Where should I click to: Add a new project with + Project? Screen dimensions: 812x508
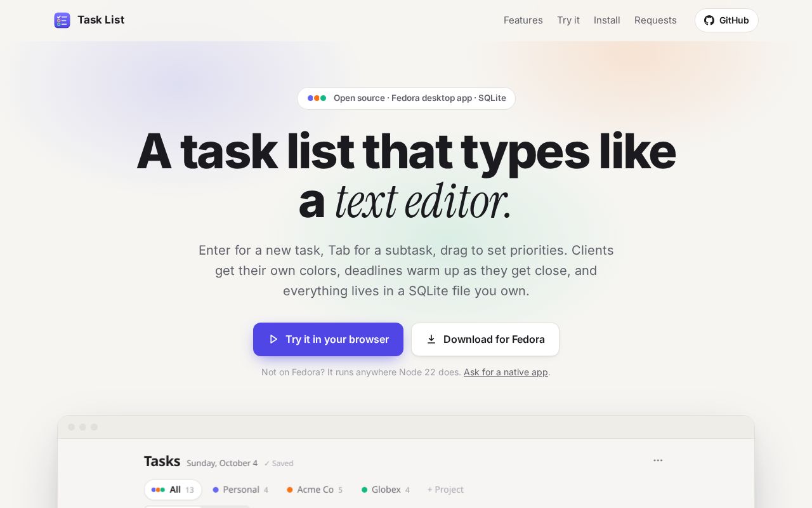click(x=445, y=490)
